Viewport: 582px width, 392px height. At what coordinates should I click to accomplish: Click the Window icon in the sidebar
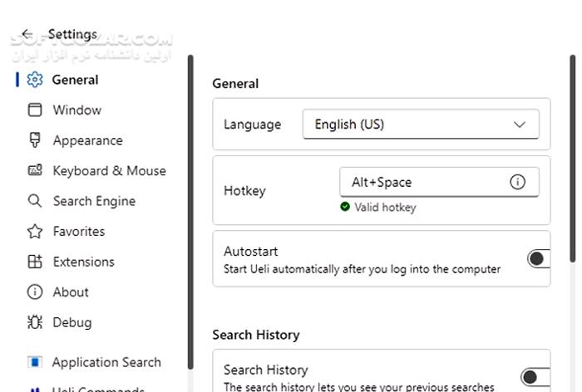click(35, 110)
